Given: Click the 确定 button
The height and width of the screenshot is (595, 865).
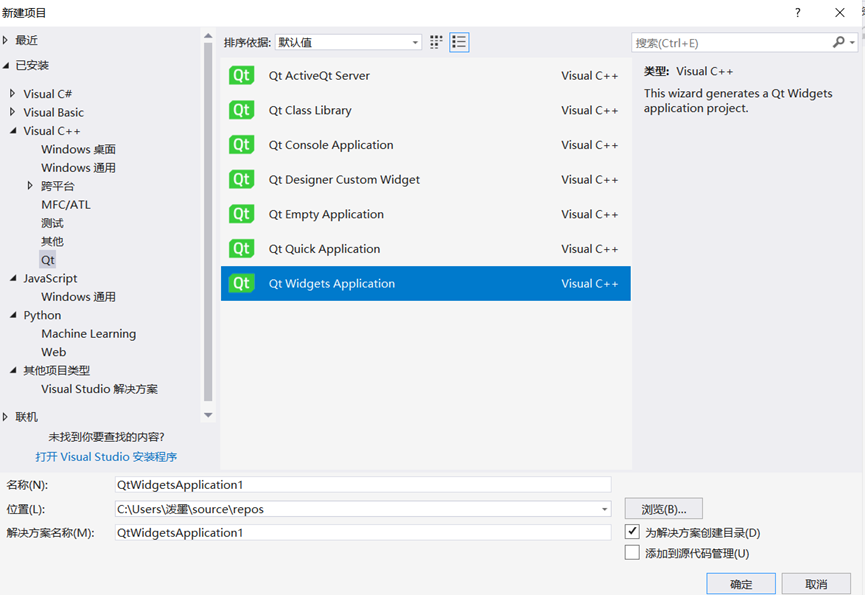Looking at the screenshot, I should (x=741, y=584).
